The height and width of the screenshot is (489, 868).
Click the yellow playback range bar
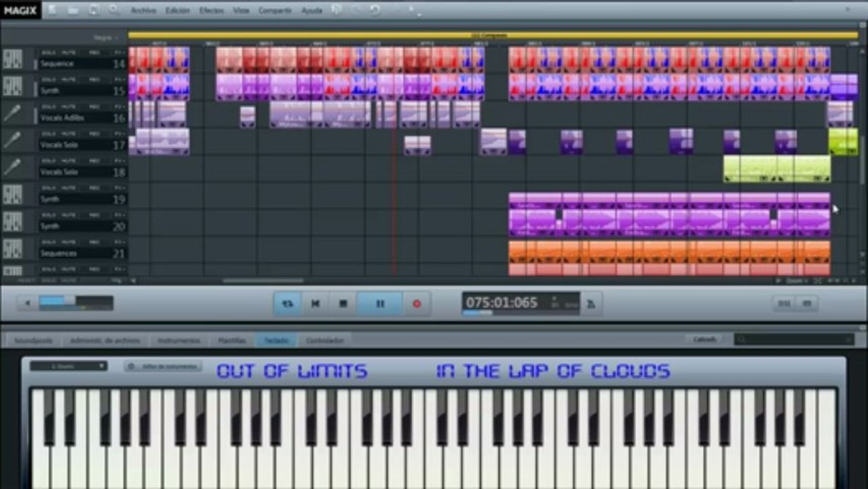pyautogui.click(x=493, y=35)
